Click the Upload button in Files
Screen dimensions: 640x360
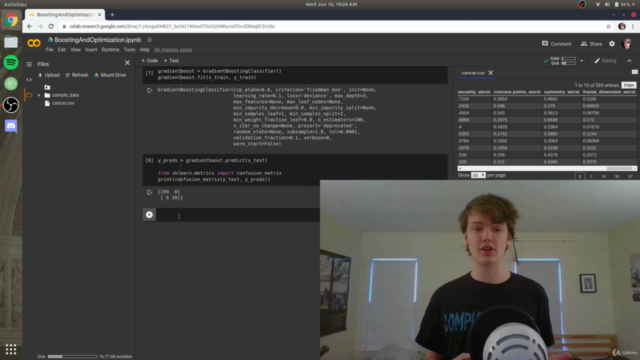49,75
